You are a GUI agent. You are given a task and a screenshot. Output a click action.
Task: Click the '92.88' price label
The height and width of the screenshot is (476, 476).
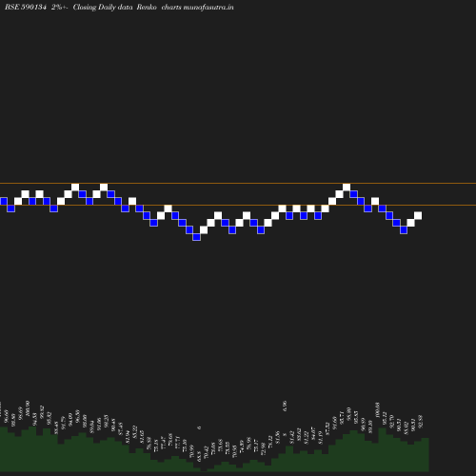[x=421, y=422]
